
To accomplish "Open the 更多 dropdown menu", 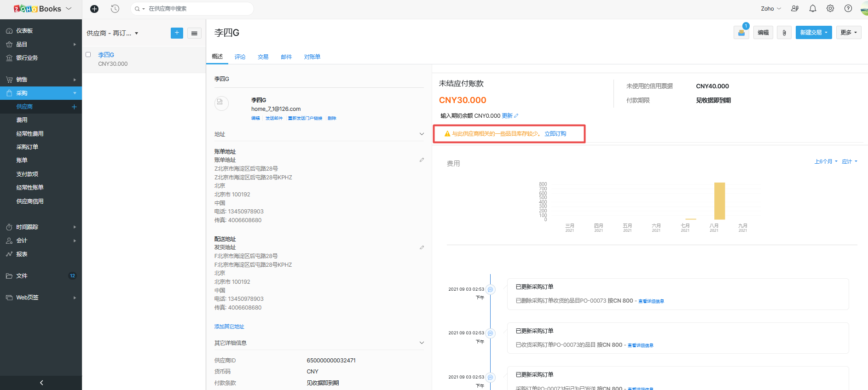I will pos(848,33).
